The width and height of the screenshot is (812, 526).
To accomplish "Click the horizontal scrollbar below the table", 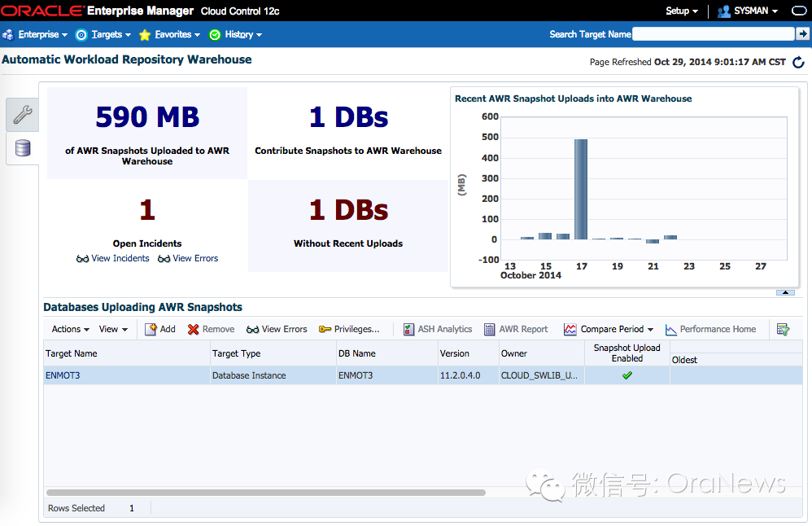I will click(x=266, y=493).
